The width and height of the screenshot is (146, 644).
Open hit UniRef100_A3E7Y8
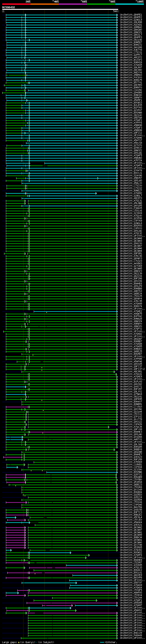131,50
